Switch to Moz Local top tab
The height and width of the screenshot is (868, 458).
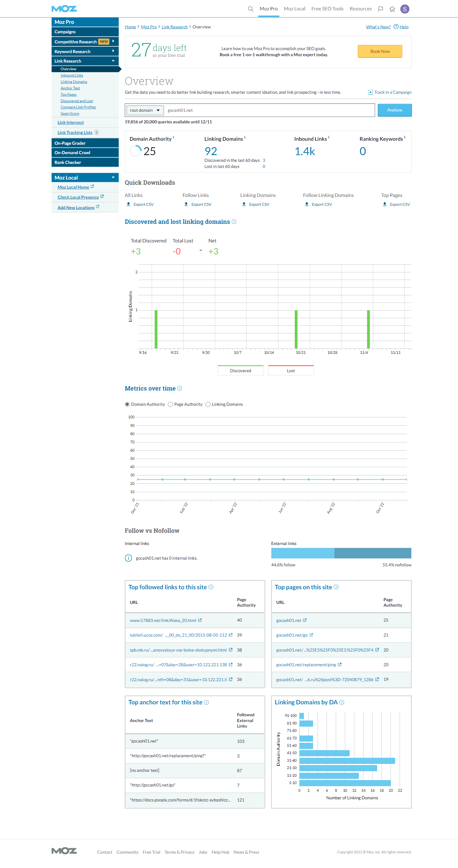[x=295, y=9]
